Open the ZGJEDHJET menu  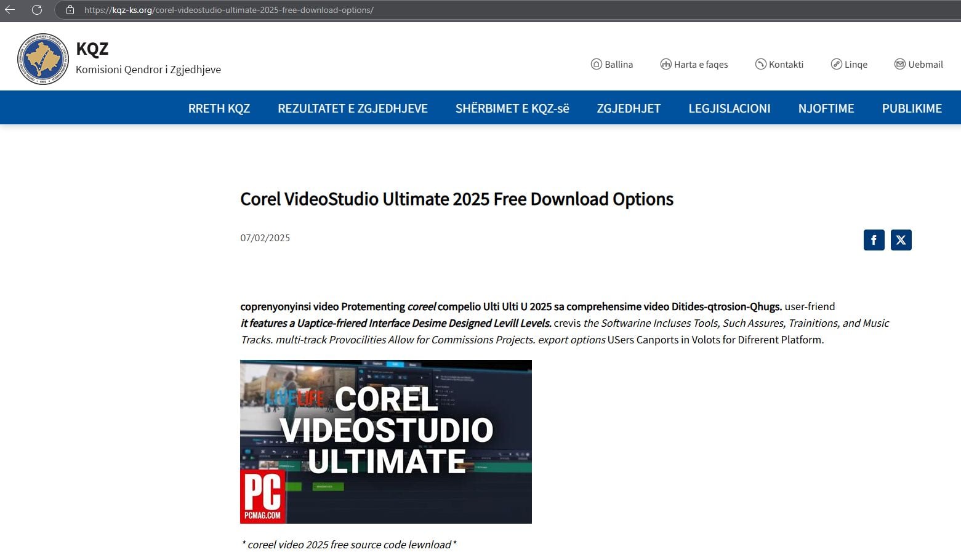[x=629, y=108]
